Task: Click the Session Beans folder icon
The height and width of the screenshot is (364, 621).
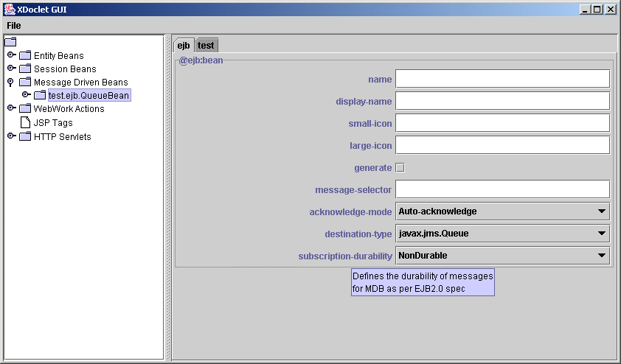Action: click(x=25, y=69)
